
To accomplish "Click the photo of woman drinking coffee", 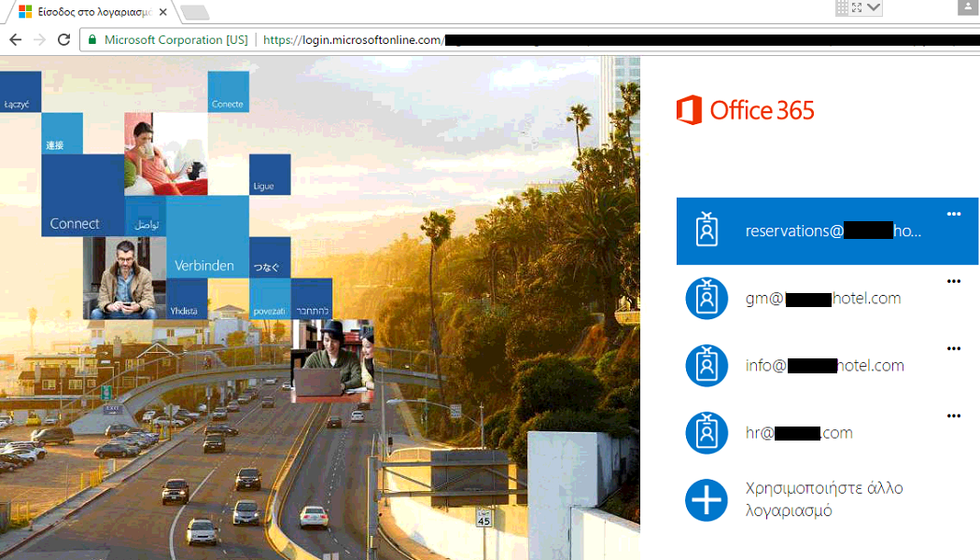I will point(165,154).
